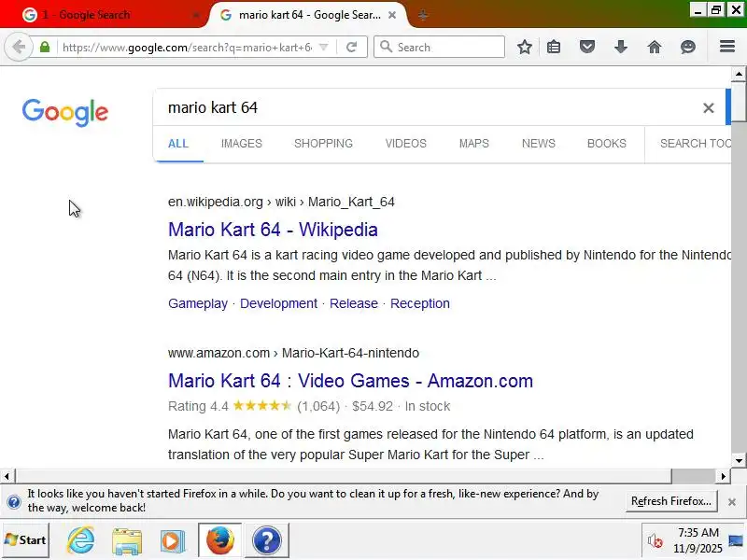Click the vertical scrollbar up arrow
The width and height of the screenshot is (747, 560).
[x=739, y=74]
